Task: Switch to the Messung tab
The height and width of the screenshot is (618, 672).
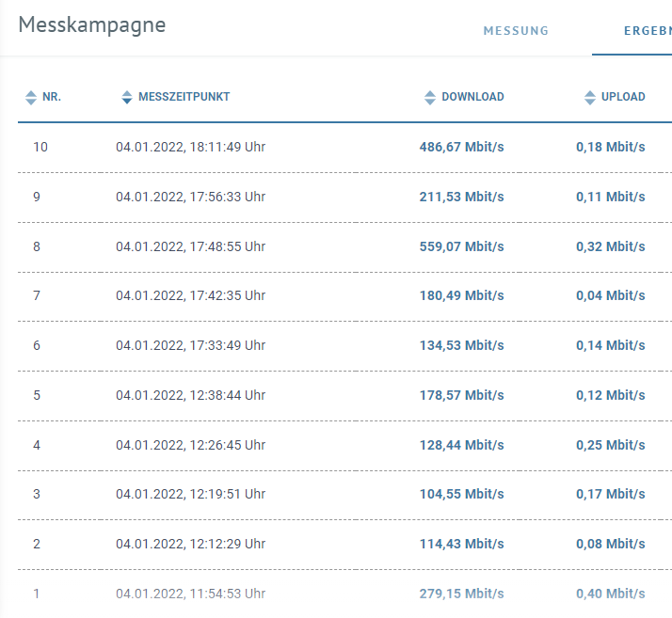Action: point(516,31)
